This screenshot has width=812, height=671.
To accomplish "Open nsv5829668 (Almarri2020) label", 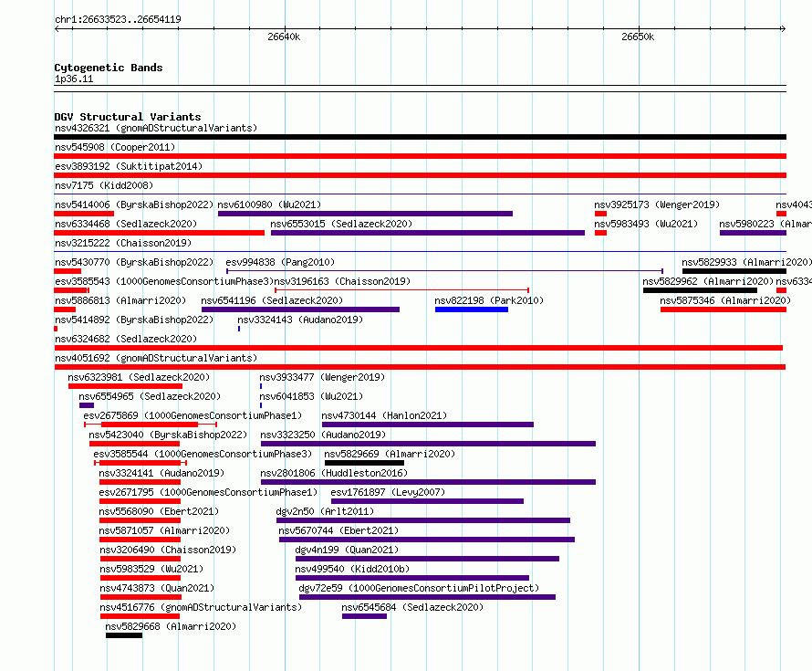I will [171, 626].
